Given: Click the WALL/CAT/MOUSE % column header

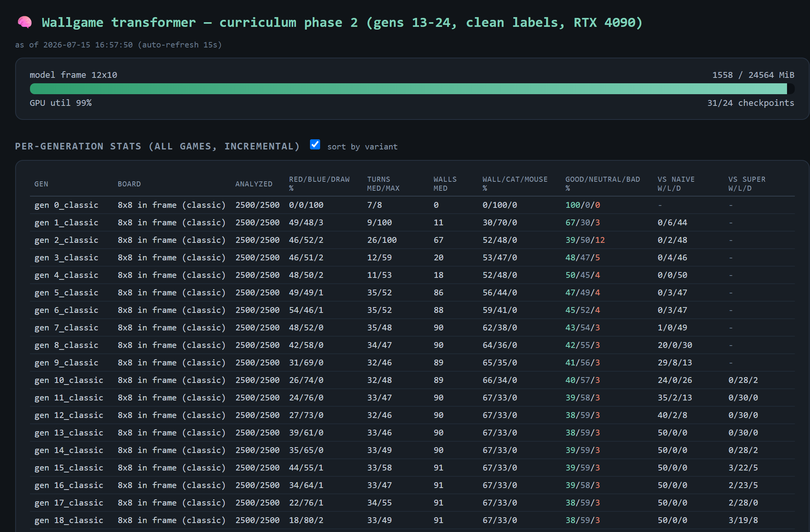Looking at the screenshot, I should [x=515, y=184].
